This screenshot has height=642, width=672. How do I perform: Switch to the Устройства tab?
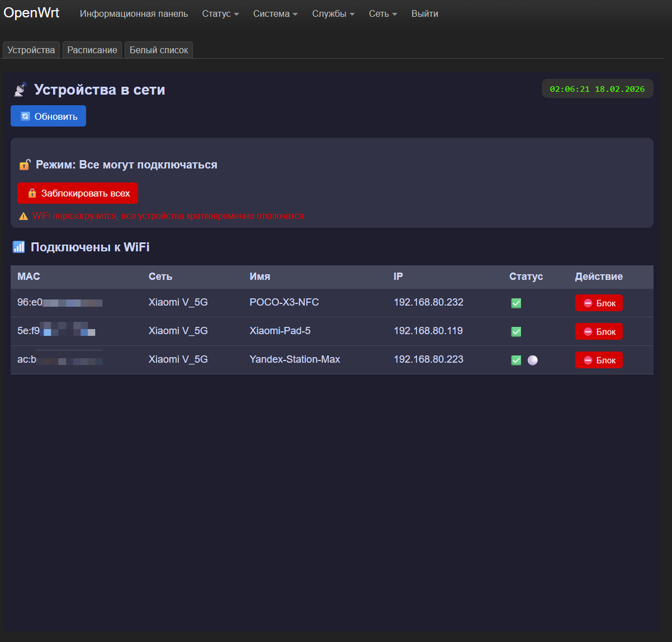point(31,50)
